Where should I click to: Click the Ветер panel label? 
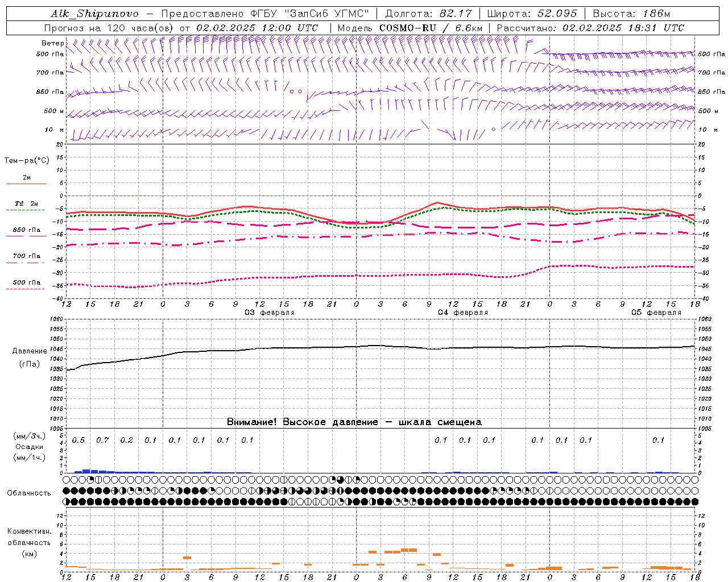pos(53,43)
